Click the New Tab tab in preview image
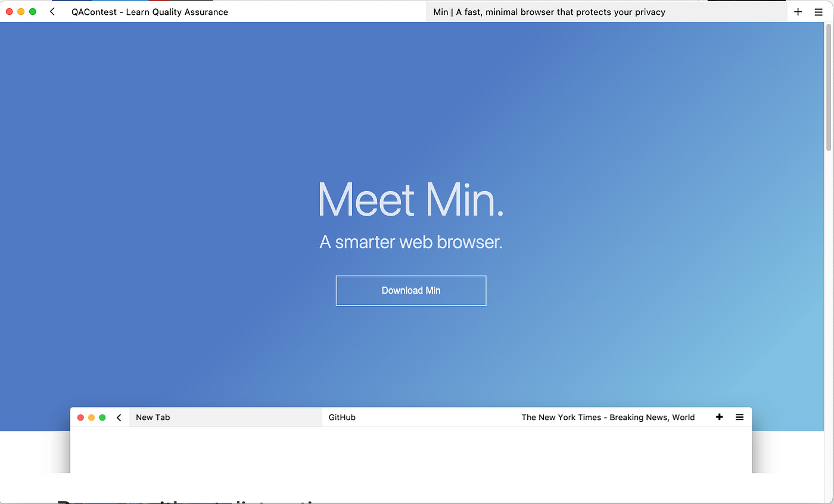Viewport: 834px width, 504px height. click(225, 417)
